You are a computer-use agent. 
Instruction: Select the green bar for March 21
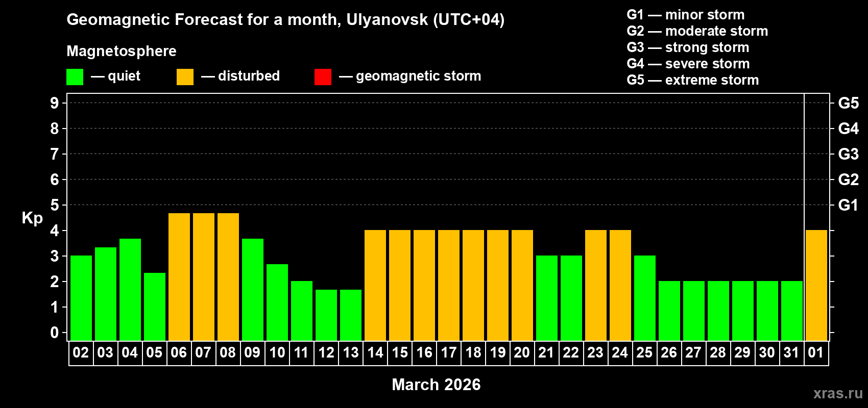point(547,298)
